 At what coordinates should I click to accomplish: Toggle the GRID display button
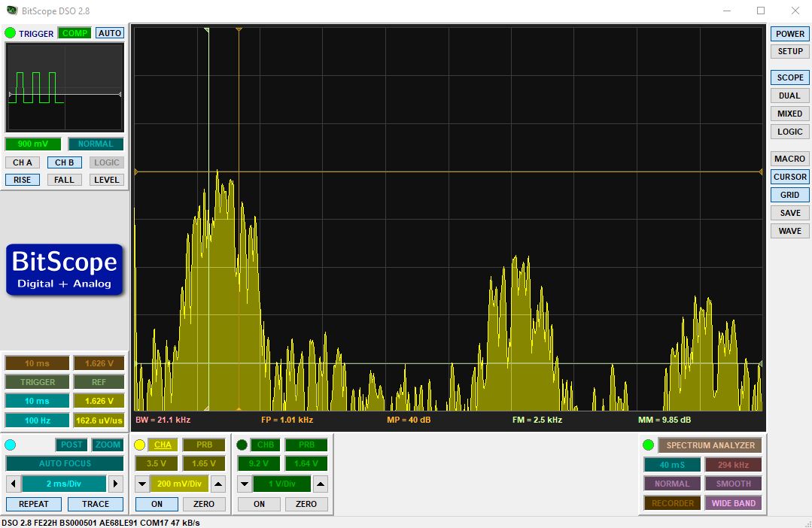[x=789, y=195]
